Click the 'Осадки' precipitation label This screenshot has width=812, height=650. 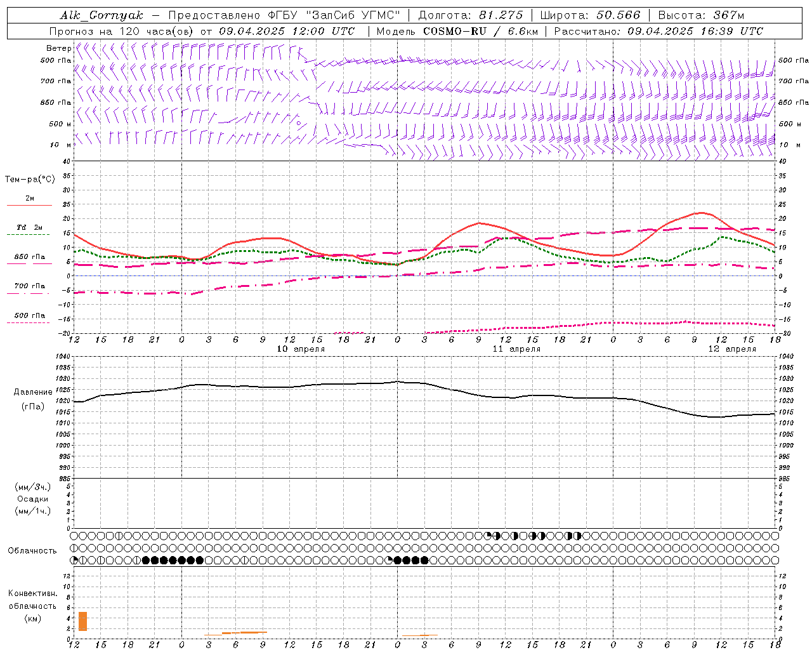click(x=33, y=499)
